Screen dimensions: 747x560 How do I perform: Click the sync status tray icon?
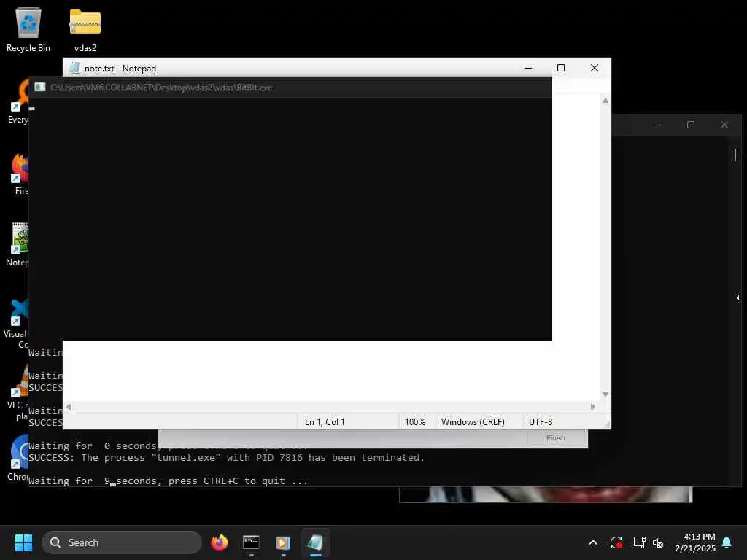click(616, 542)
